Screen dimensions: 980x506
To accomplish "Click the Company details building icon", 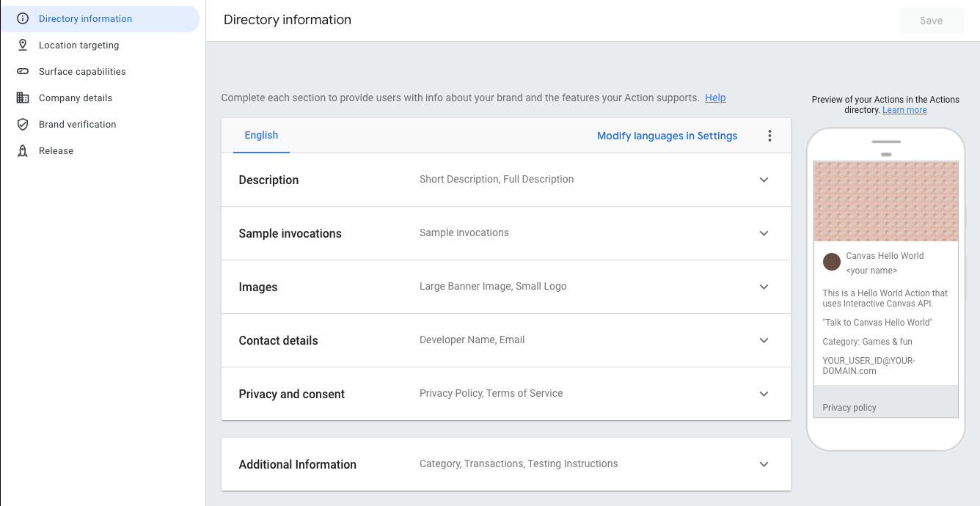I will click(x=23, y=98).
